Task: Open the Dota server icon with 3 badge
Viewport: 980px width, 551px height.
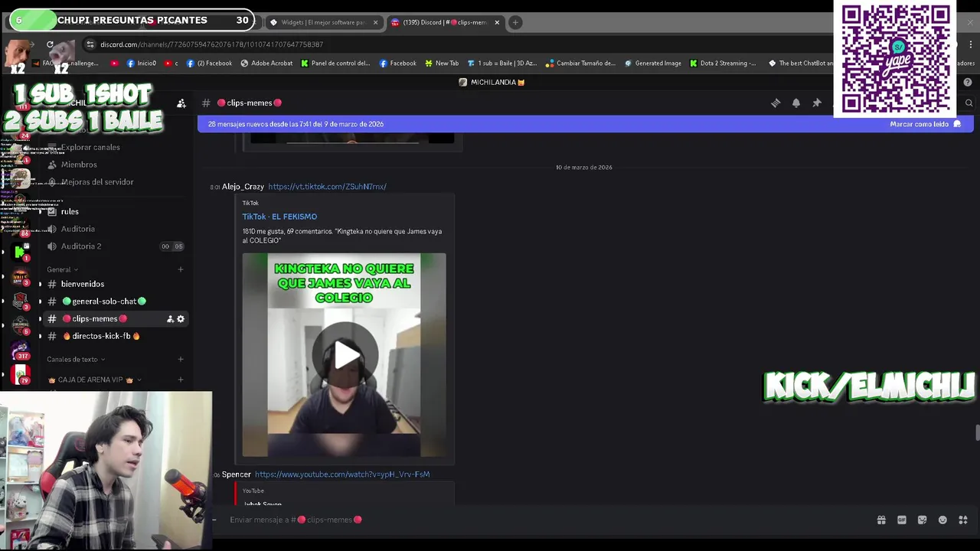Action: click(x=21, y=301)
